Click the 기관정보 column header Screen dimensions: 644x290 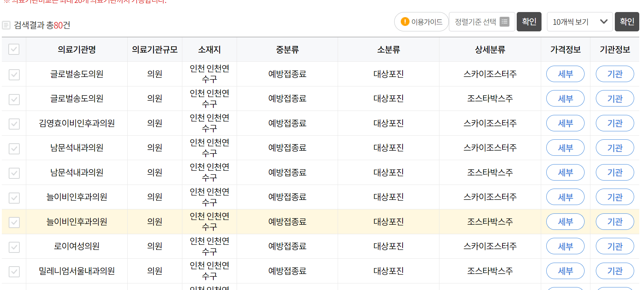click(615, 50)
